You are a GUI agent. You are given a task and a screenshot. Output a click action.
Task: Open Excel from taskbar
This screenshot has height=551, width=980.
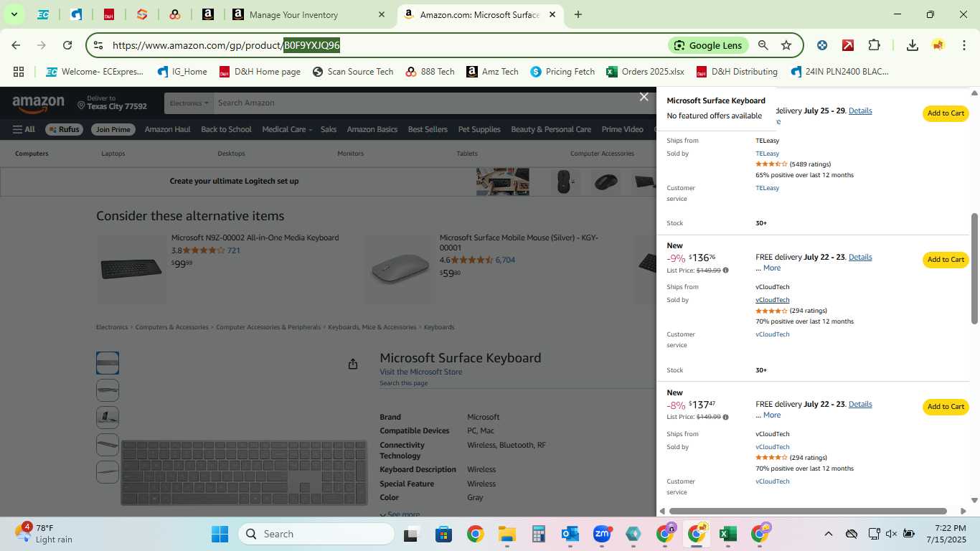727,534
